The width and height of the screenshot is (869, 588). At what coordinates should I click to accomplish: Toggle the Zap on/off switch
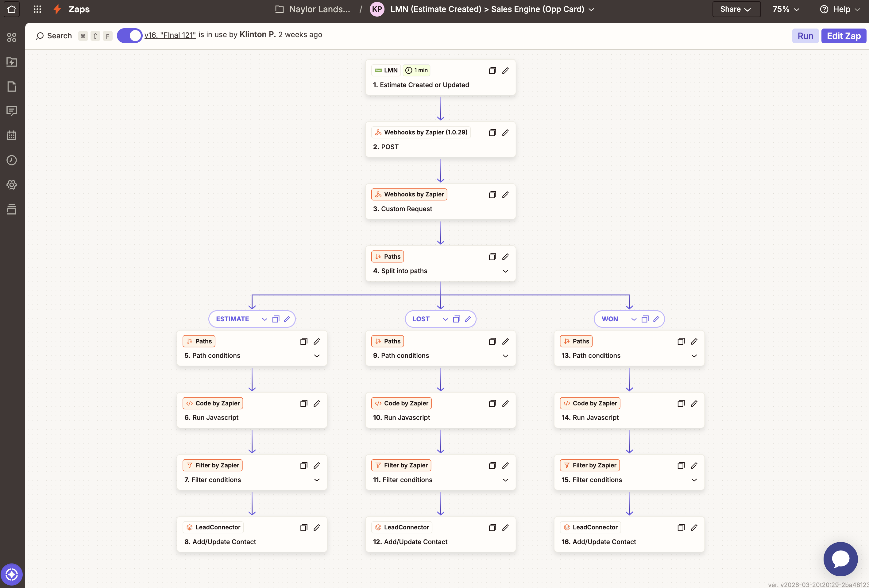coord(129,36)
